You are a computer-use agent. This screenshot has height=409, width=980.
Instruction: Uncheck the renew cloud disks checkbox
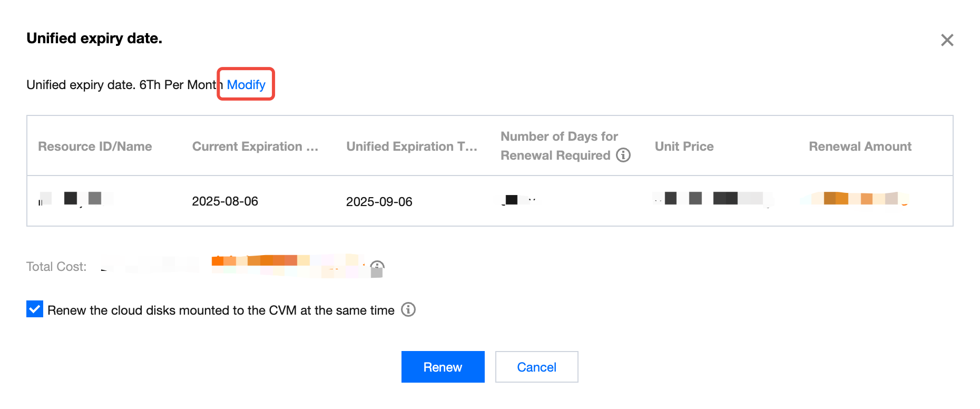(35, 309)
